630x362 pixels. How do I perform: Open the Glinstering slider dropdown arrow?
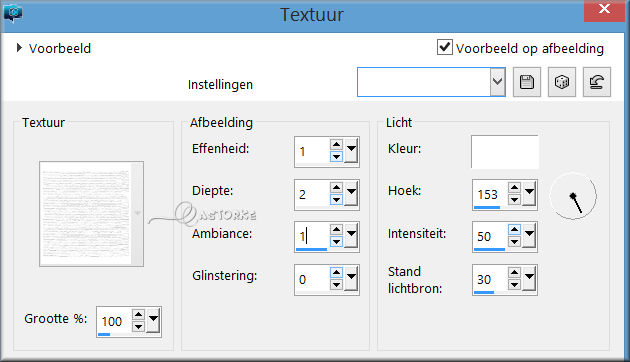[351, 278]
